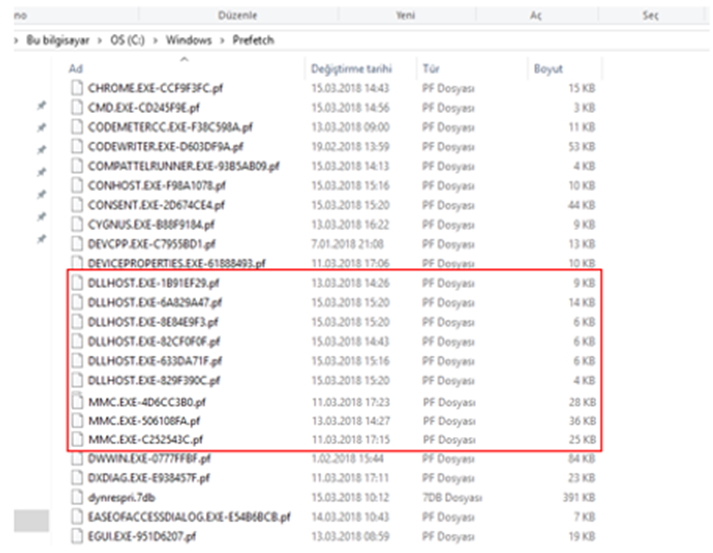Click file icon of DWWIN.EXE-0777FFBF.pf
This screenshot has height=553, width=713.
pyautogui.click(x=77, y=458)
